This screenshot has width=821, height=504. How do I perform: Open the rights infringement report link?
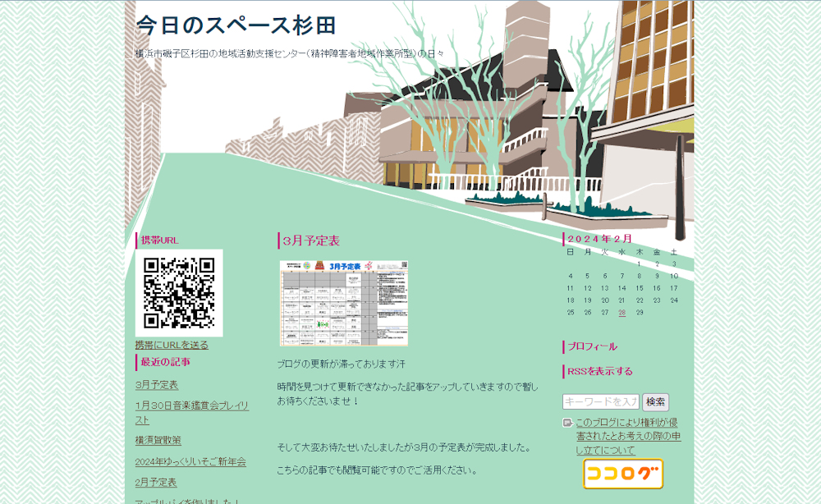click(628, 436)
